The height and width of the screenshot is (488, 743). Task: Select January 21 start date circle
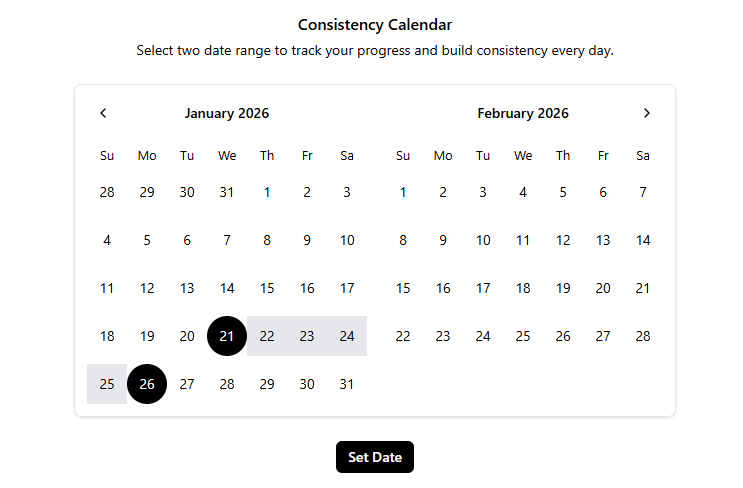pyautogui.click(x=227, y=336)
